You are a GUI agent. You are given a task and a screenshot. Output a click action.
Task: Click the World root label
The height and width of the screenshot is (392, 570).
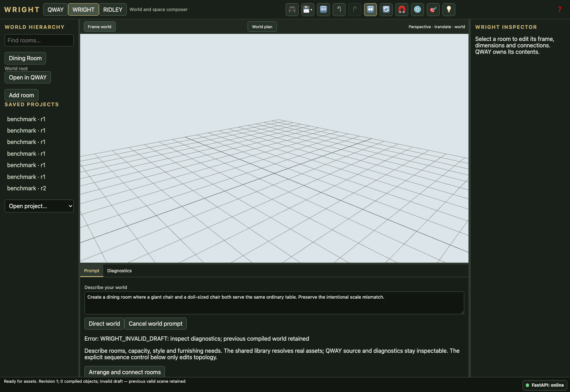(16, 68)
